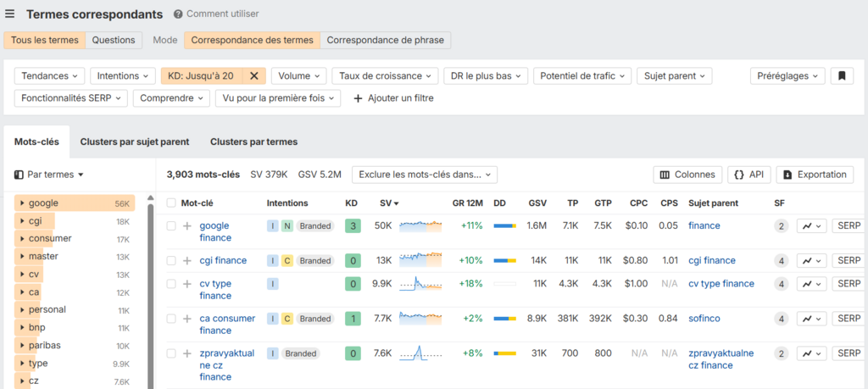Add cv type finance keyword with plus icon

pos(187,284)
